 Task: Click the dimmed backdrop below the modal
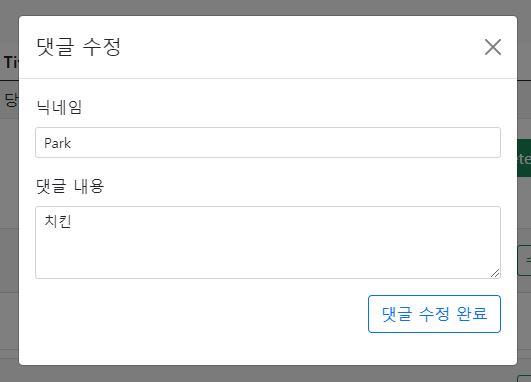266,374
